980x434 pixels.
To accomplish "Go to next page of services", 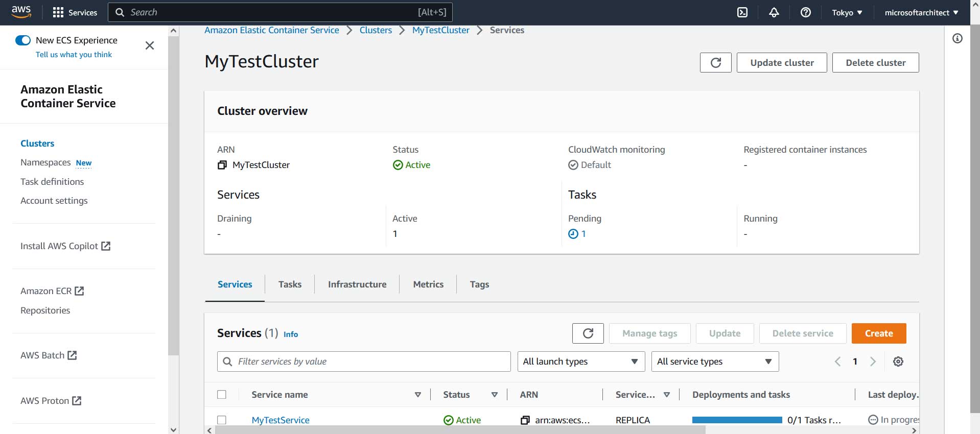I will point(873,361).
